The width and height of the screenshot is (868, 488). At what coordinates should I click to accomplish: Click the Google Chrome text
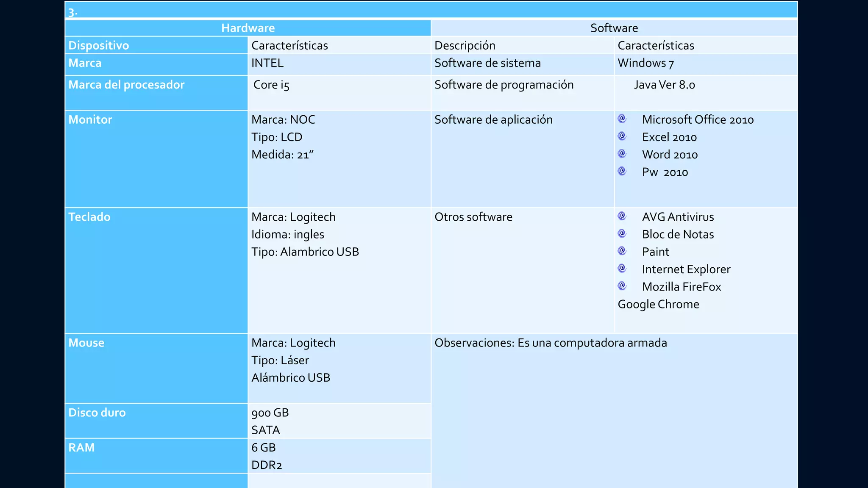[659, 304]
